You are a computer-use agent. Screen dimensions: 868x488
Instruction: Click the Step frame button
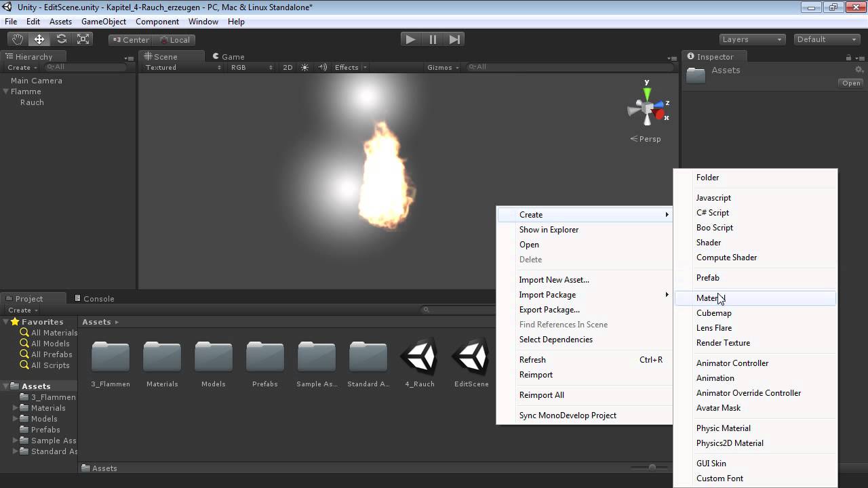[455, 39]
